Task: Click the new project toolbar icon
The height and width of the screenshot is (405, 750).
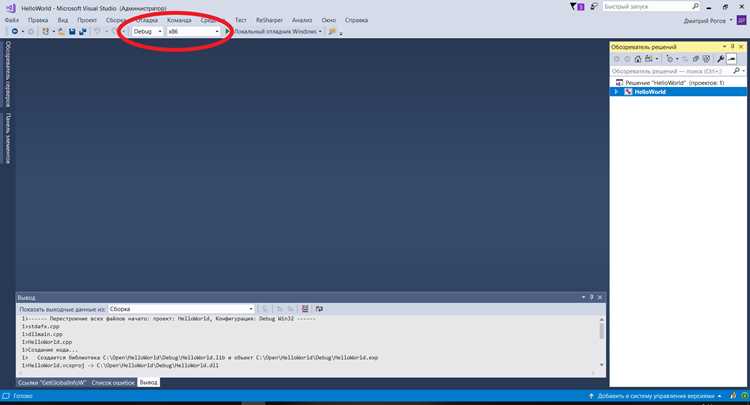Action: click(45, 31)
